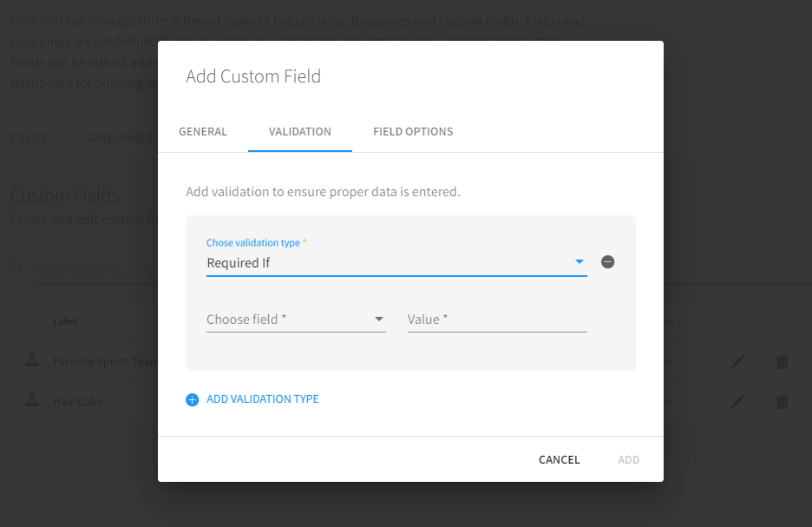Remove the Required If validation rule

(x=608, y=262)
